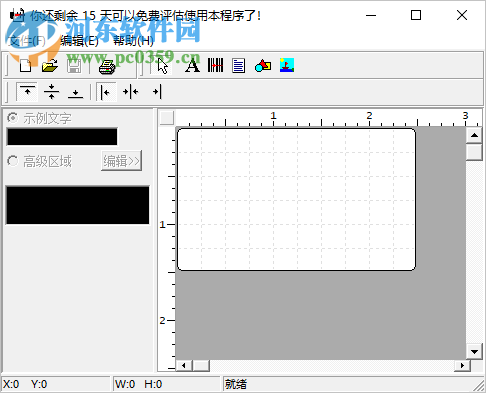The height and width of the screenshot is (393, 486).
Task: Print using the printer icon
Action: (107, 66)
